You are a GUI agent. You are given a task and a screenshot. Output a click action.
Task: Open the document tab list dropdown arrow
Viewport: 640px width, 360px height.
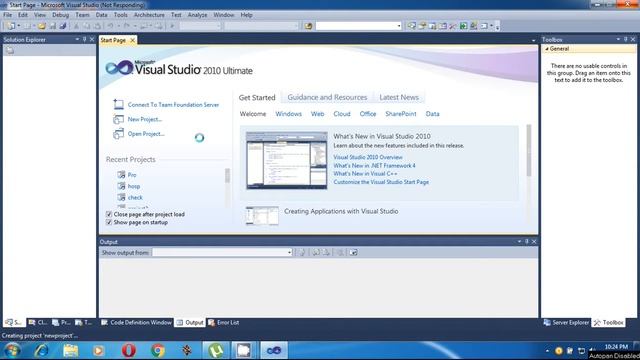[x=533, y=40]
